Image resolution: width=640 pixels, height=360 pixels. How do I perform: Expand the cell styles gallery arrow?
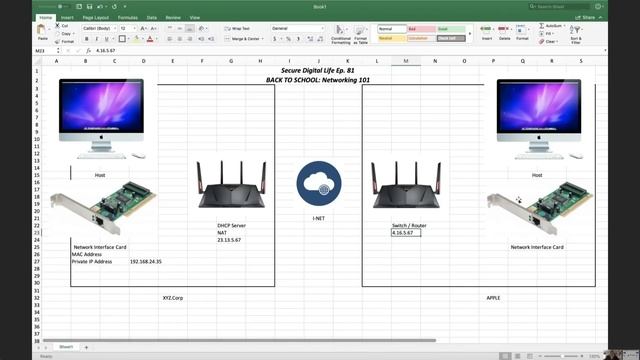tap(470, 34)
